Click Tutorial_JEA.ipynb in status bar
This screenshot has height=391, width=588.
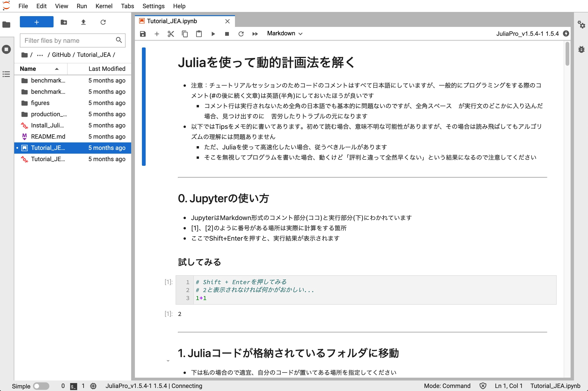pyautogui.click(x=555, y=386)
